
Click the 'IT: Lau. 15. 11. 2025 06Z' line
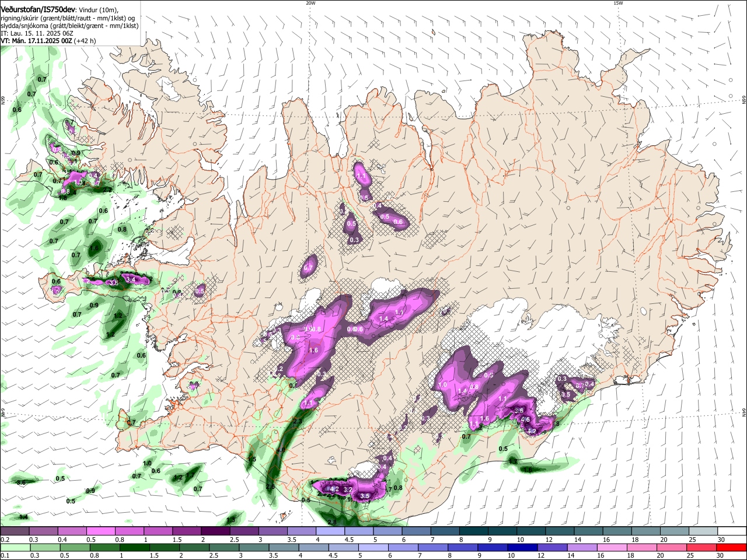(36, 33)
